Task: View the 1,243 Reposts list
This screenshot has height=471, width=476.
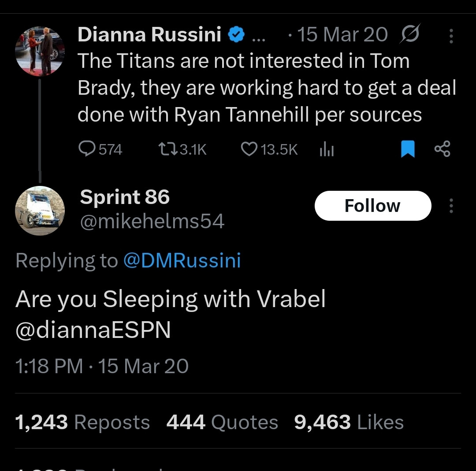Action: point(82,422)
